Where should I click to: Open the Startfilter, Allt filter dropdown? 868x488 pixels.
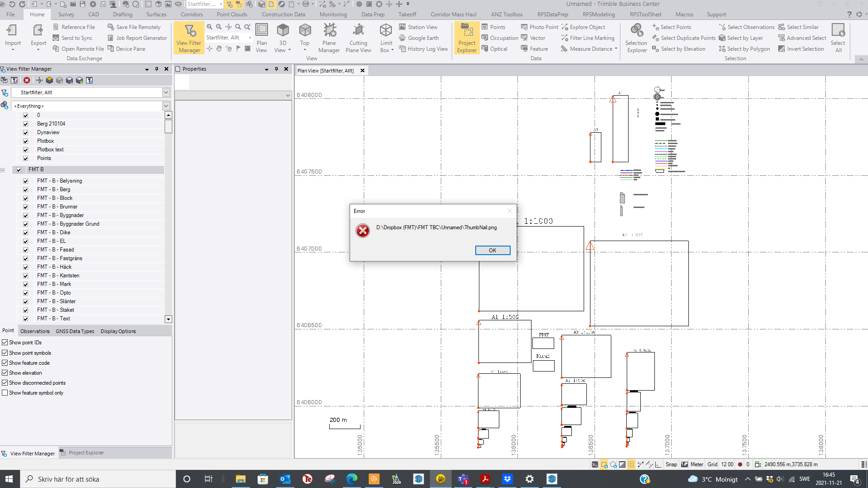(x=166, y=92)
